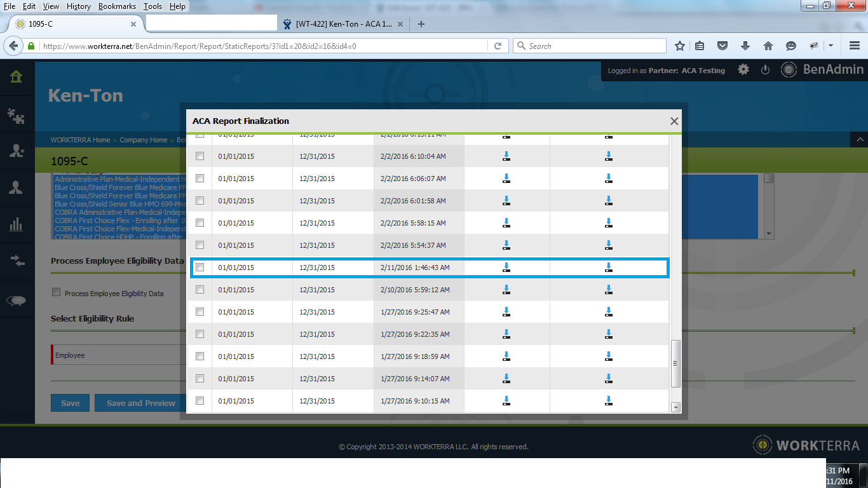This screenshot has height=488, width=868.
Task: Bookmark this page with the star icon
Action: tap(680, 46)
